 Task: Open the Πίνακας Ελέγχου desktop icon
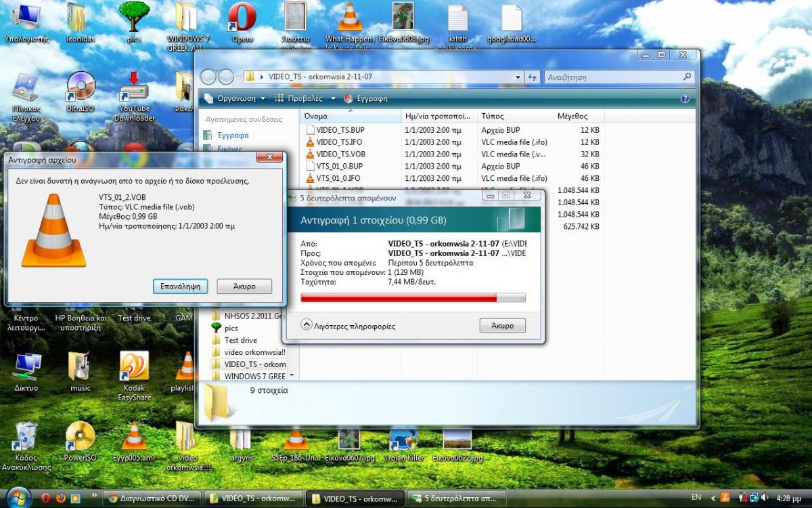pyautogui.click(x=26, y=96)
